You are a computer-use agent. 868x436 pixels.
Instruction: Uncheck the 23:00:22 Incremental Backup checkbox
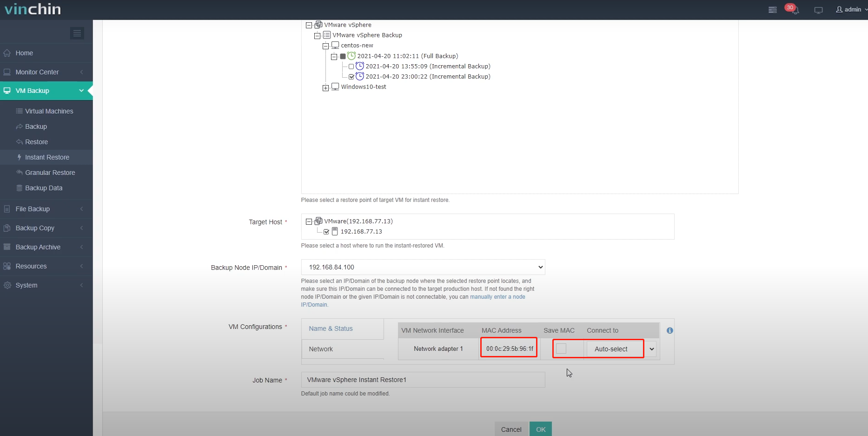(x=351, y=77)
